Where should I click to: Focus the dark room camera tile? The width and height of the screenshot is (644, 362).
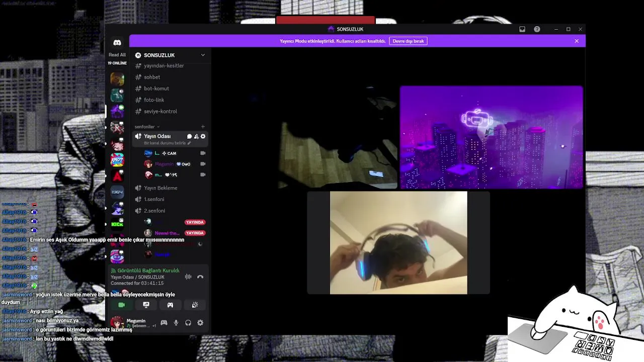pos(338,137)
